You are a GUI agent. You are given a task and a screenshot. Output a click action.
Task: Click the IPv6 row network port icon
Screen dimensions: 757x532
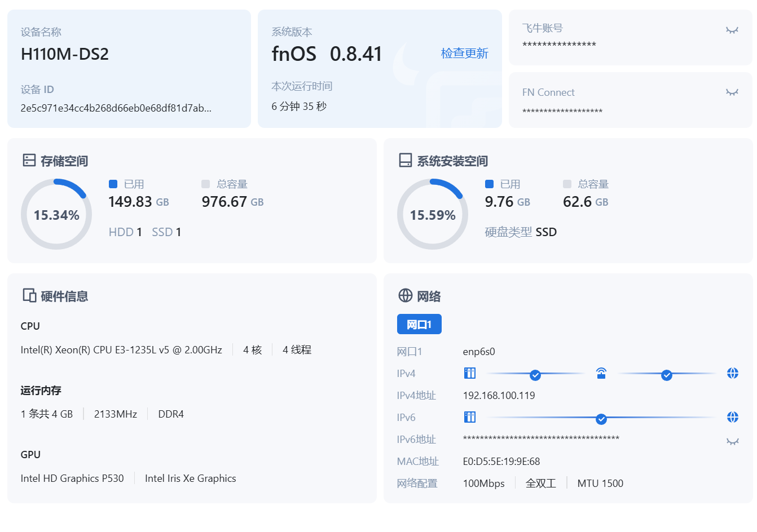(470, 417)
